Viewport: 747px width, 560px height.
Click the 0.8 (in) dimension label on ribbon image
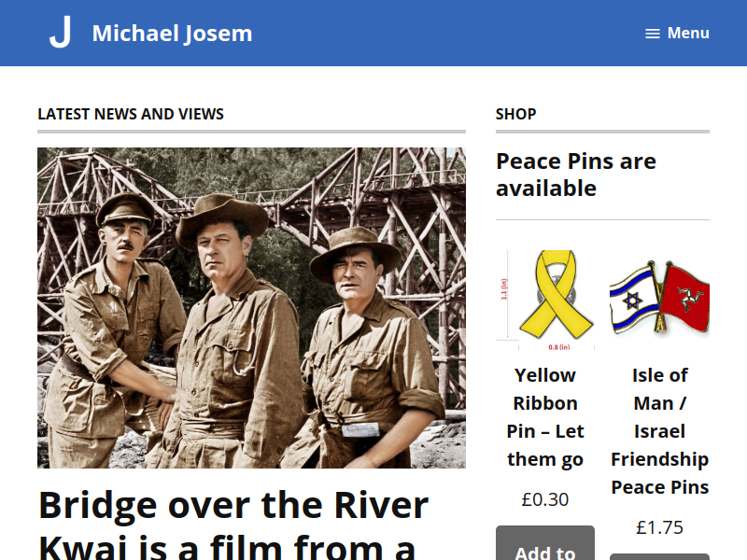coord(558,347)
